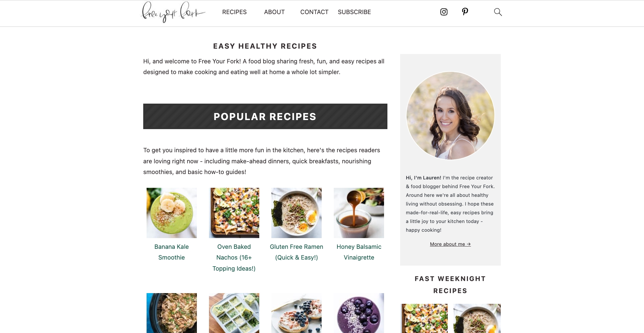The image size is (644, 333).
Task: Click the green smoothie bowl thumbnail
Action: click(172, 213)
